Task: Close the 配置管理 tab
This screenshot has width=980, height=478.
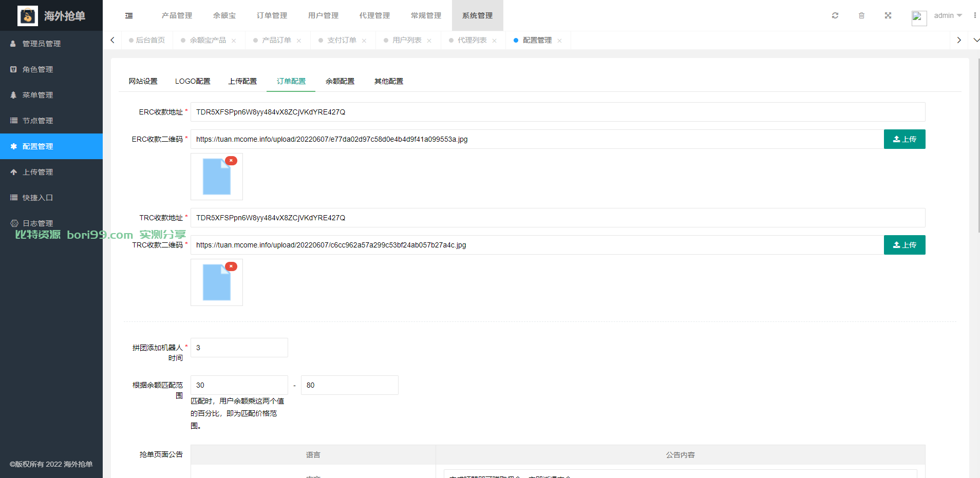Action: [x=560, y=41]
